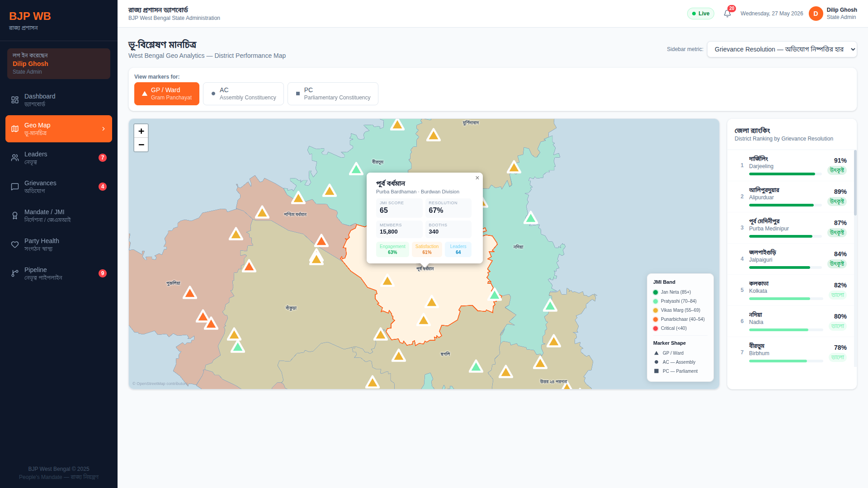Go to the Dashboard menu item
The width and height of the screenshot is (868, 488).
[x=59, y=100]
